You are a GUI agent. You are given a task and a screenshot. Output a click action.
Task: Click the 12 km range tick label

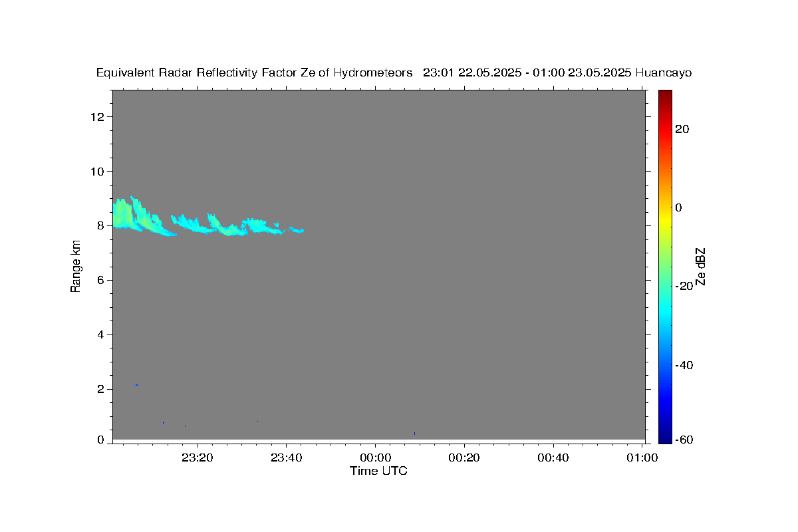(98, 117)
